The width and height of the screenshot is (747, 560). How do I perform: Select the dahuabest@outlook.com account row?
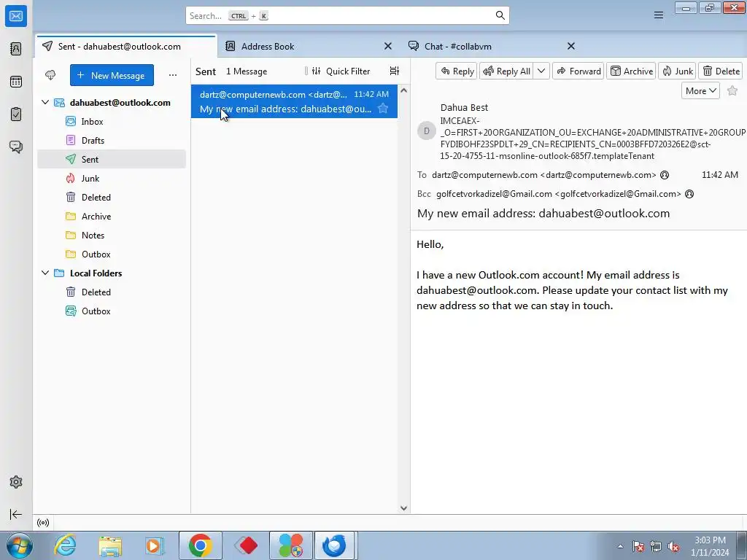point(112,102)
